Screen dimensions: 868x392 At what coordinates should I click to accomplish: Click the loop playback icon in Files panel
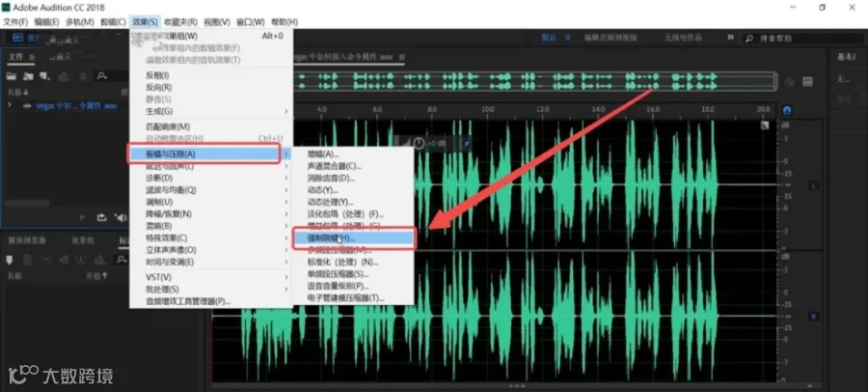[102, 217]
